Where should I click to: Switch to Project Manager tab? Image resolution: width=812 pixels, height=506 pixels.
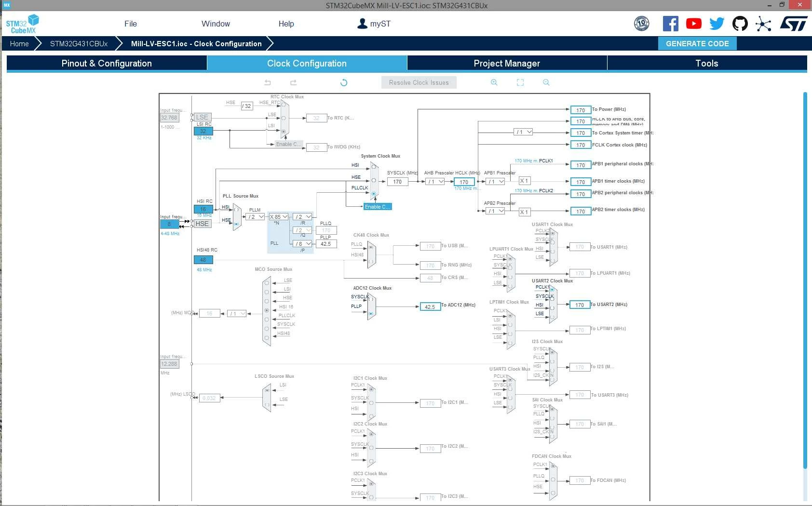pos(507,64)
